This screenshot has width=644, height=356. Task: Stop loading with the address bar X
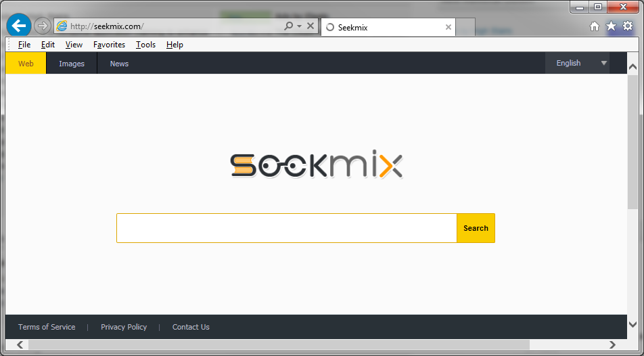coord(310,26)
